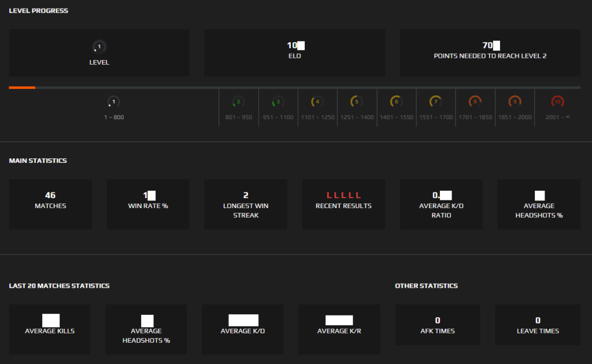The height and width of the screenshot is (364, 592).
Task: Click the Longest Win Streak card
Action: (x=245, y=204)
